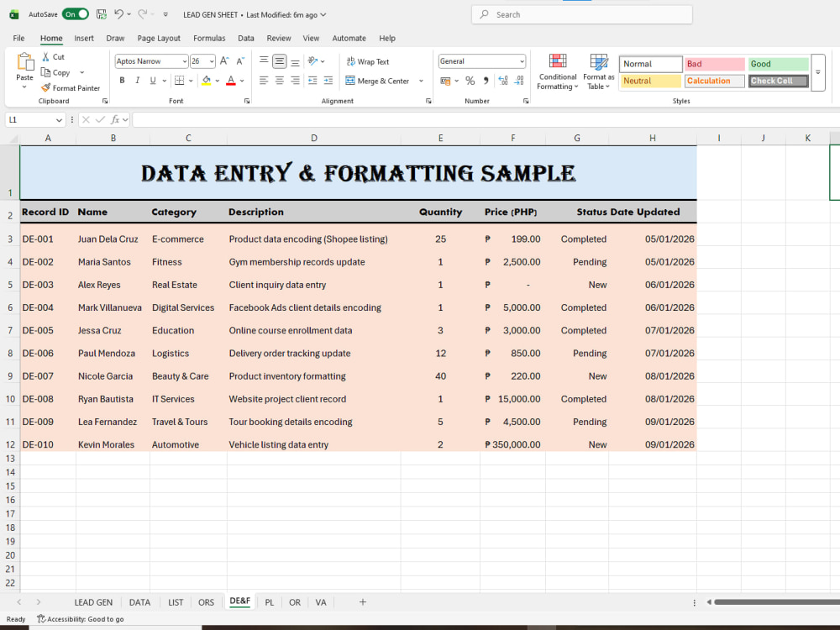This screenshot has width=840, height=630.
Task: Switch to the Formulas tab
Action: tap(209, 38)
